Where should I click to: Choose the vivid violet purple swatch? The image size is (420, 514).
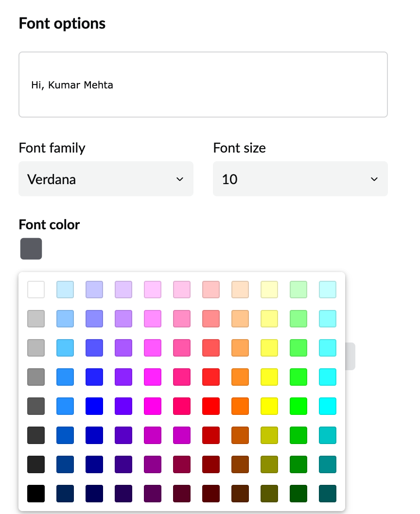(123, 406)
